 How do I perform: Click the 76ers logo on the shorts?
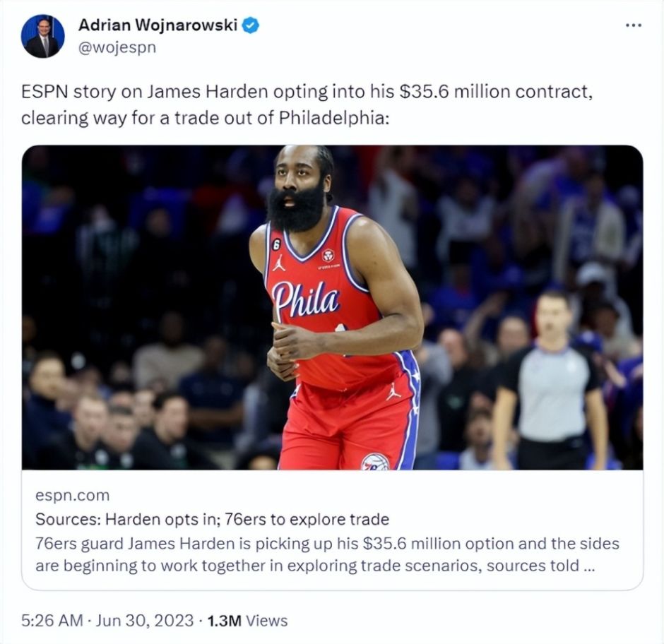375,462
